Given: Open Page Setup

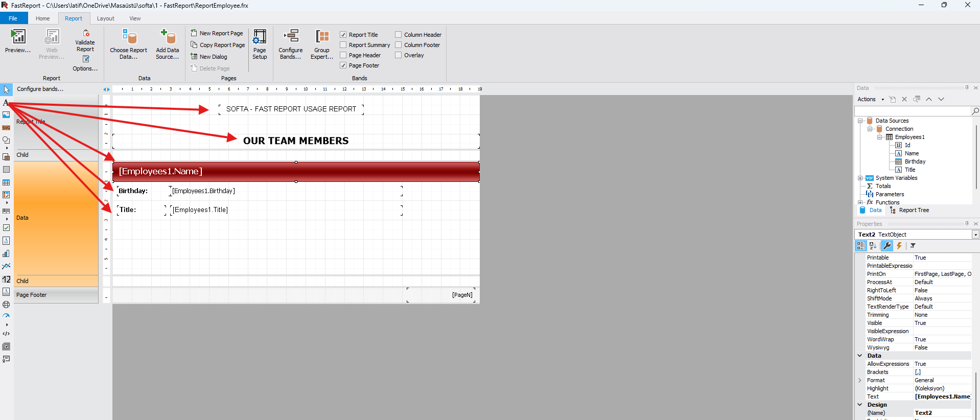Looking at the screenshot, I should pos(260,44).
